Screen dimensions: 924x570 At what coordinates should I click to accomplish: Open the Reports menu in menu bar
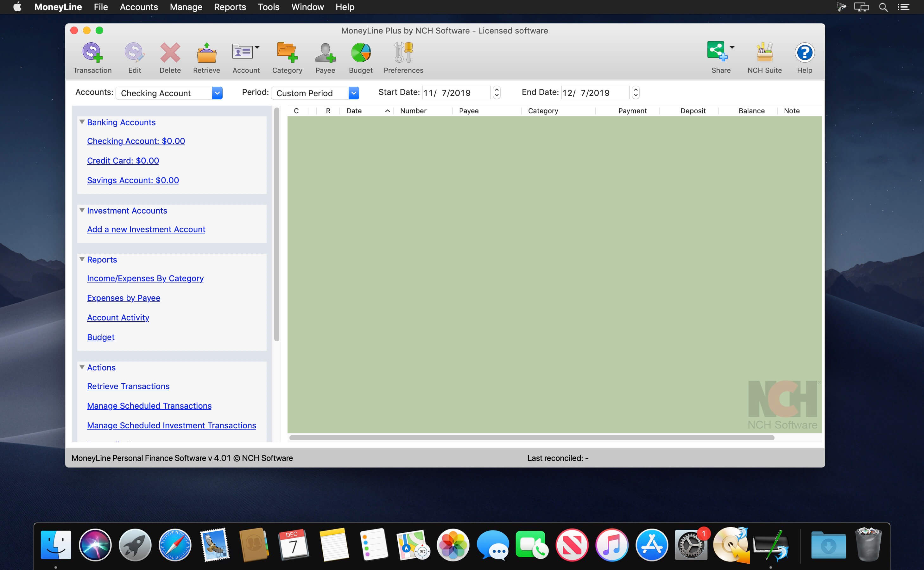pyautogui.click(x=230, y=7)
